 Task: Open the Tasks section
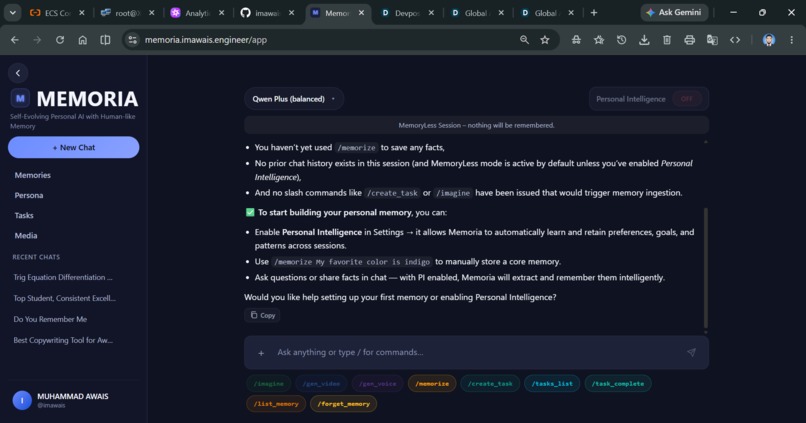click(x=24, y=215)
